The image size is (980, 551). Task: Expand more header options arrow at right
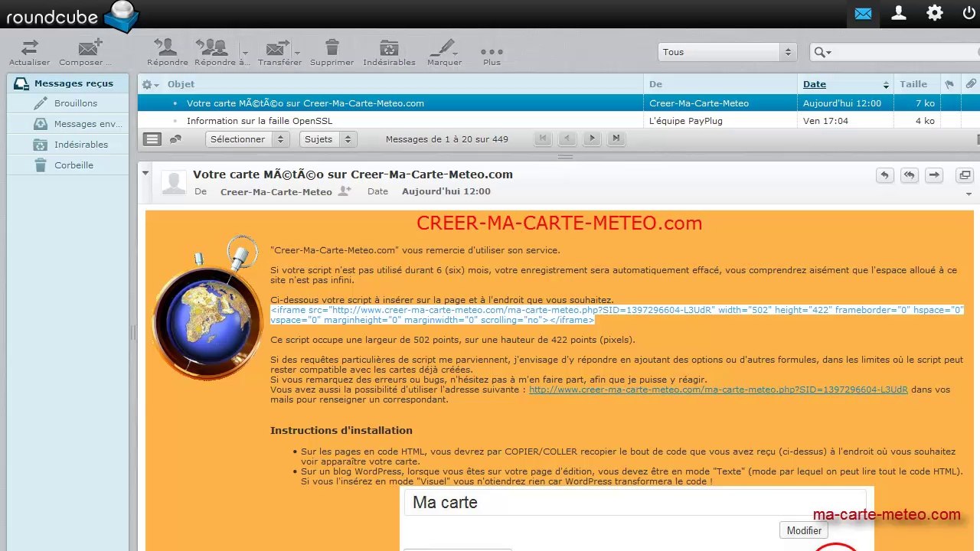click(970, 194)
